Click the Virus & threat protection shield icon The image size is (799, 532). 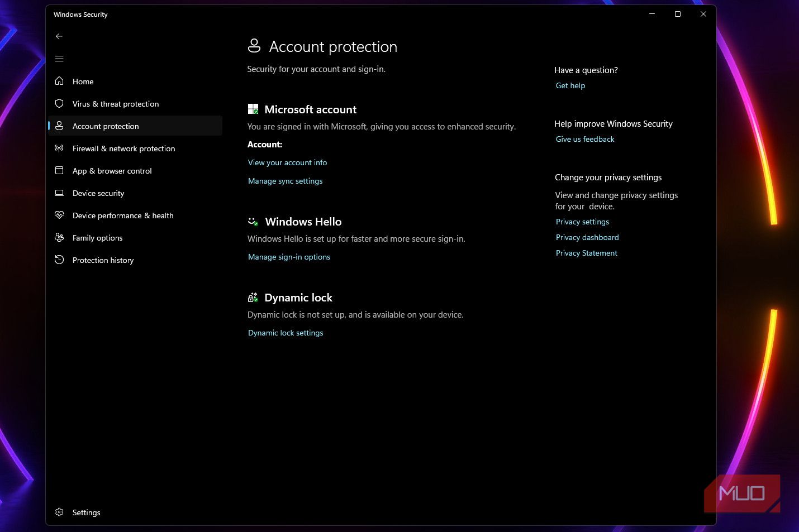(x=59, y=104)
